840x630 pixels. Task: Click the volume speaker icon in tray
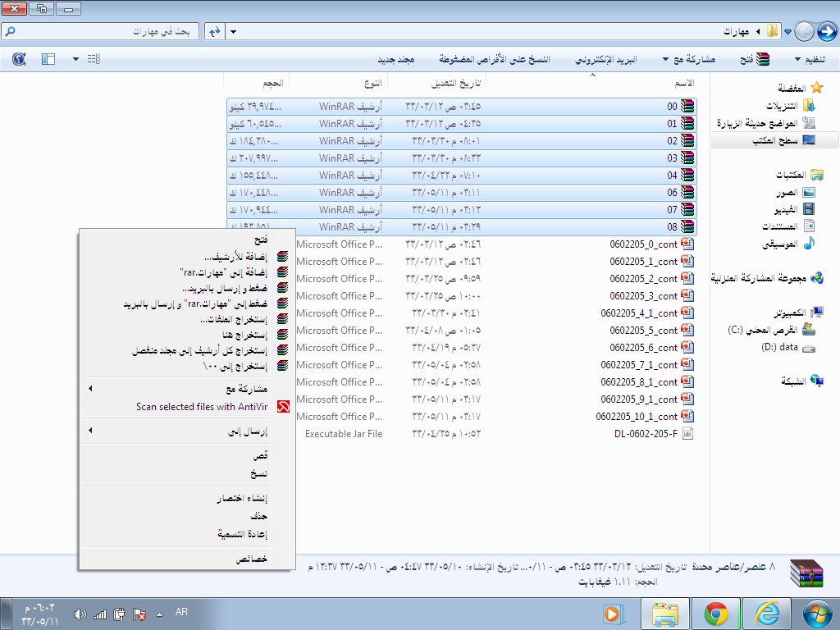click(80, 614)
